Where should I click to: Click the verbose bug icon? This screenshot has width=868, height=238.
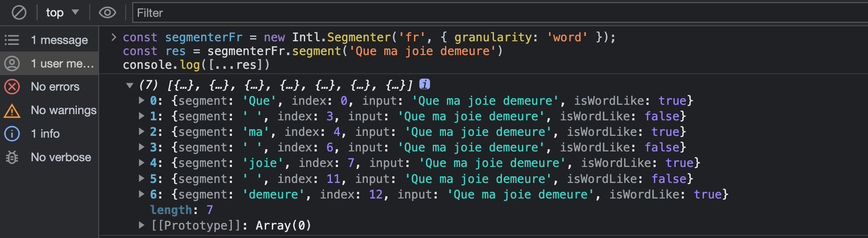point(12,157)
